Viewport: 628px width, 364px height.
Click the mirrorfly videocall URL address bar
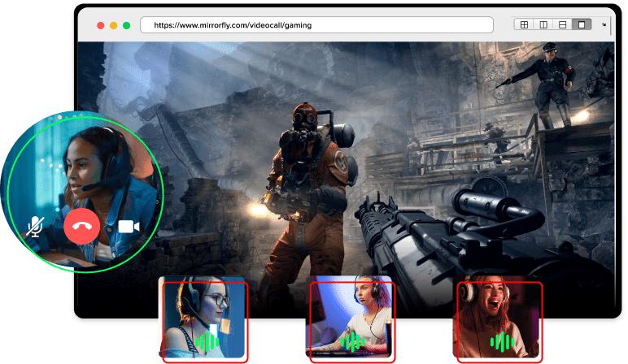[x=316, y=25]
